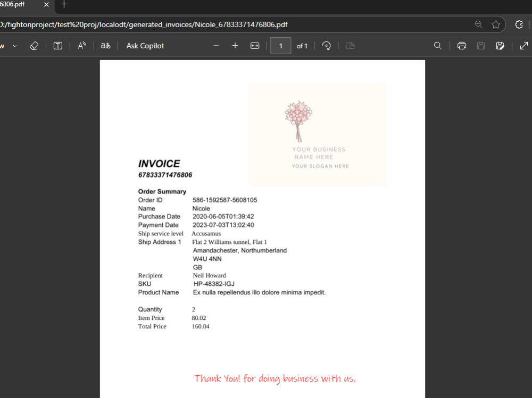Click ship service level Accusamus
This screenshot has width=532, height=398.
pos(206,234)
